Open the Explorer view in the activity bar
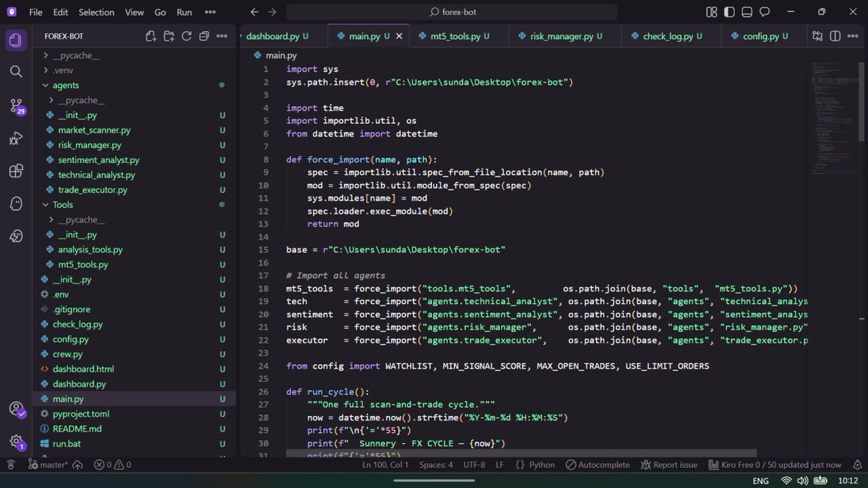The height and width of the screenshot is (488, 868). click(16, 41)
